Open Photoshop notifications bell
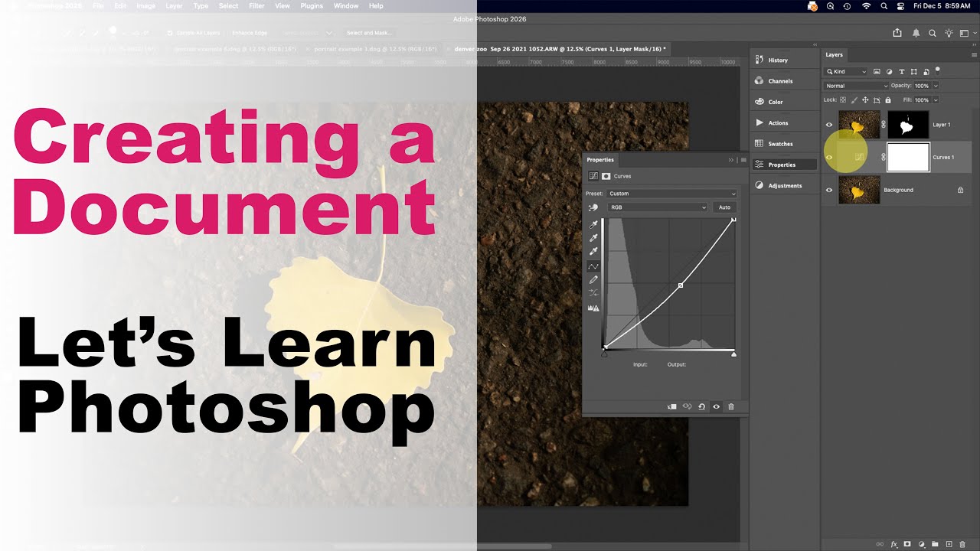This screenshot has width=980, height=551. [x=916, y=33]
